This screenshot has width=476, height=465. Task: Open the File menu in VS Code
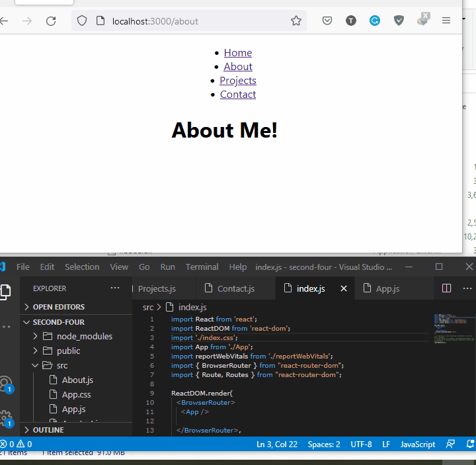tap(23, 267)
